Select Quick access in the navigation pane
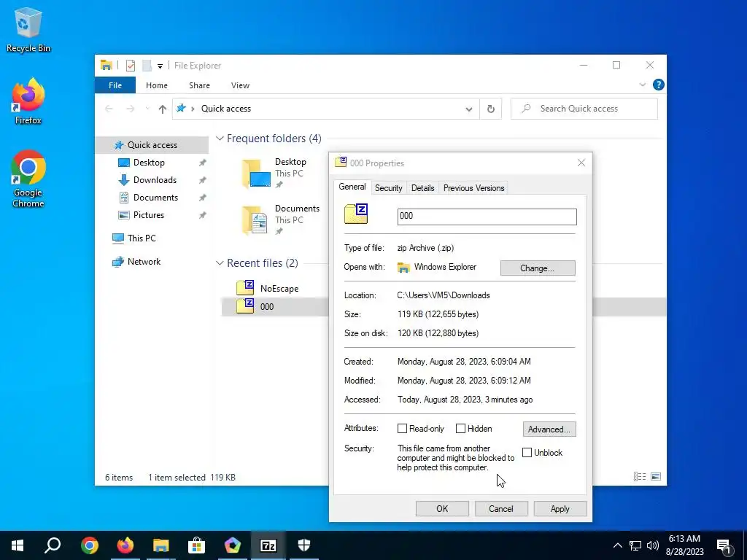The image size is (747, 560). click(x=152, y=145)
